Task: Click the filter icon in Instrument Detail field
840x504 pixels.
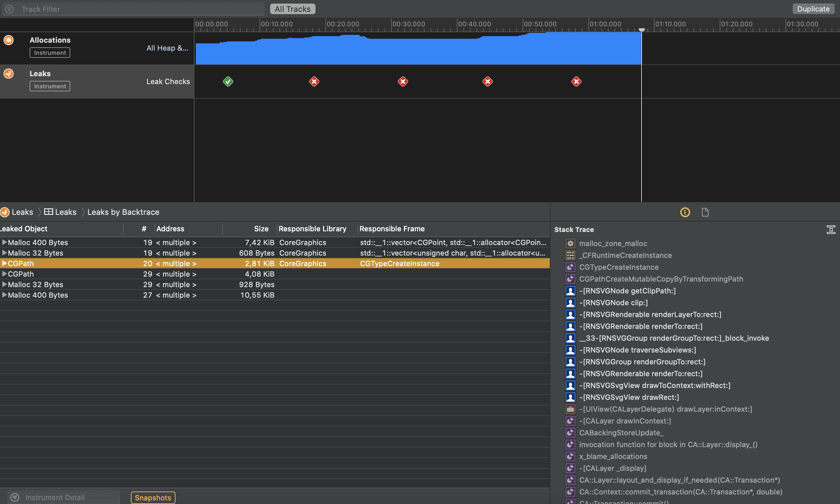Action: (x=15, y=497)
